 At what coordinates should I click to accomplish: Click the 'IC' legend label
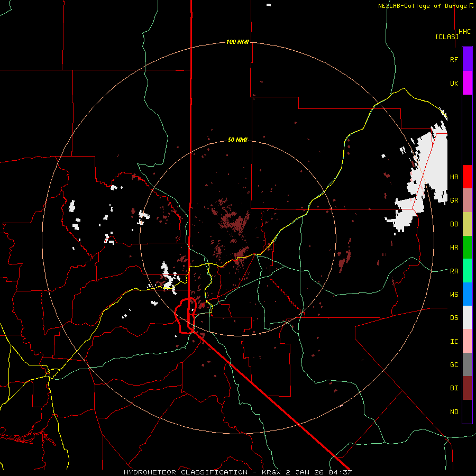454,341
